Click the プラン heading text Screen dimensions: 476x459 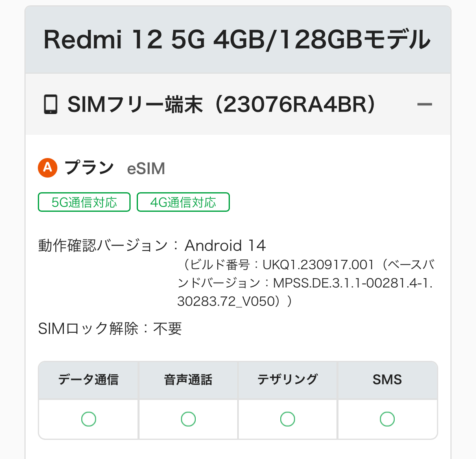(89, 168)
